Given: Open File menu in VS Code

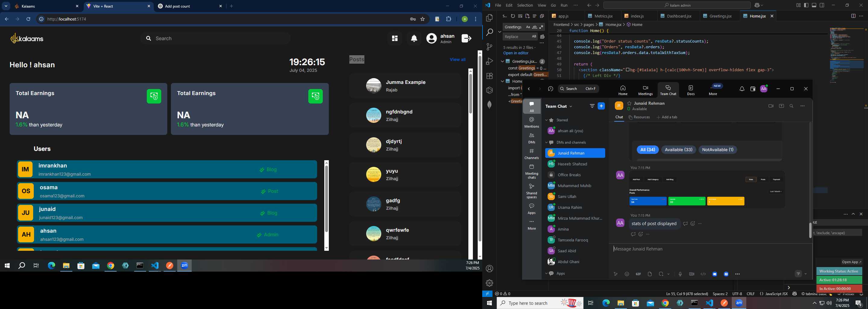Looking at the screenshot, I should coord(498,5).
